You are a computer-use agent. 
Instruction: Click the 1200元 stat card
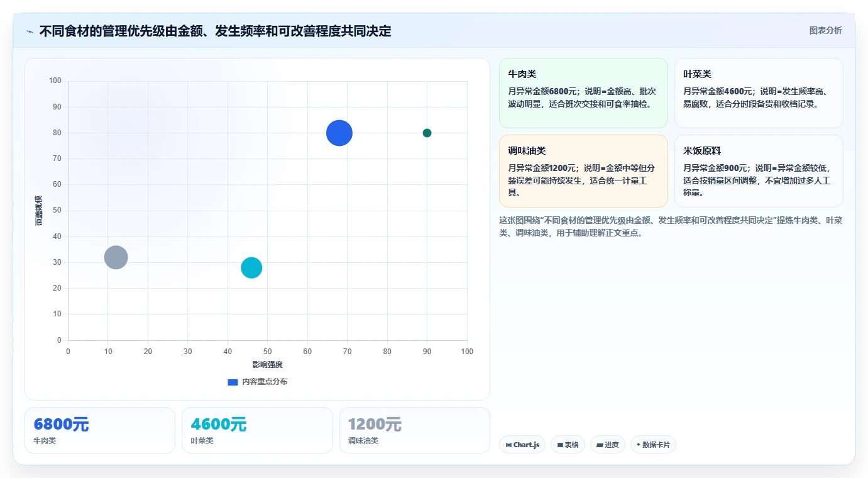pyautogui.click(x=415, y=430)
